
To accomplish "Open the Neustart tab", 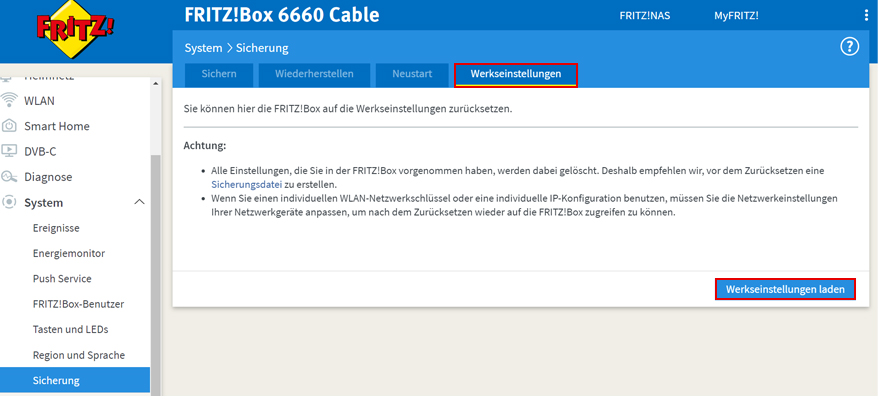I will [x=413, y=75].
